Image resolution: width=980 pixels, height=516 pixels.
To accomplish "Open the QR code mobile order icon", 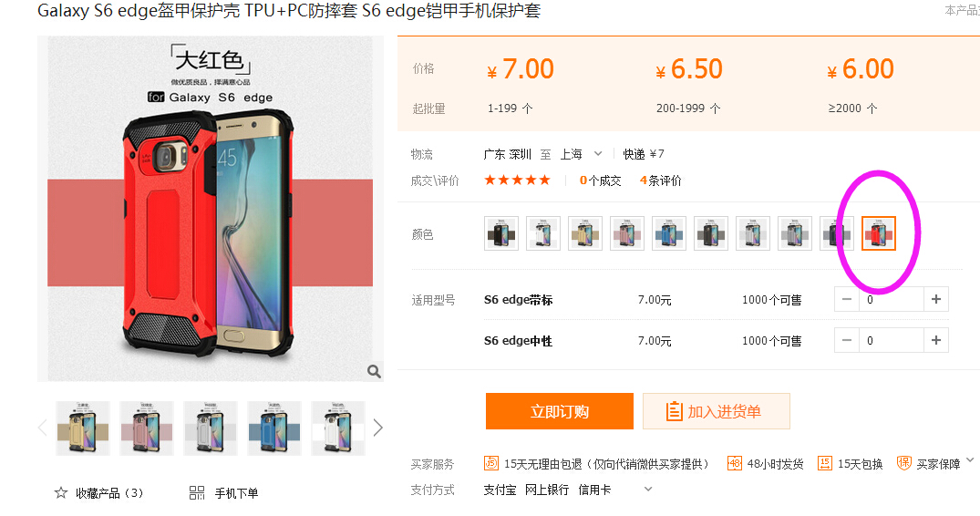I will (x=197, y=493).
